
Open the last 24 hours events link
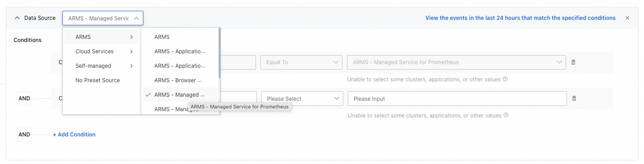(x=521, y=18)
